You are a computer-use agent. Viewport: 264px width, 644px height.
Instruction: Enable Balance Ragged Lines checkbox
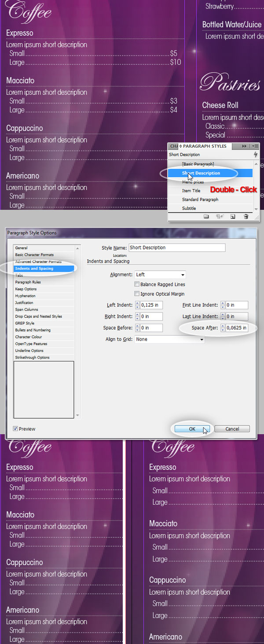137,284
